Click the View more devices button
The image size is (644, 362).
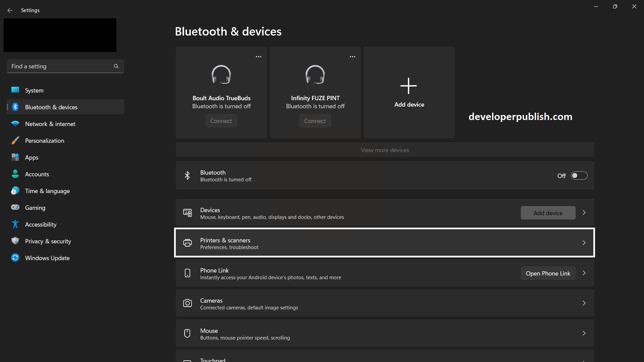point(385,150)
